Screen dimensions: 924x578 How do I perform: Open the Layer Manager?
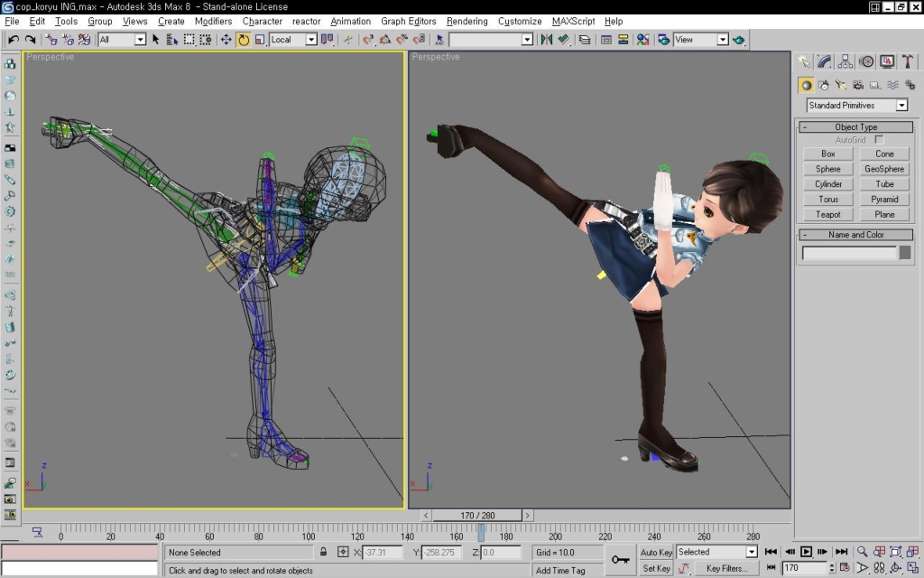pyautogui.click(x=585, y=40)
